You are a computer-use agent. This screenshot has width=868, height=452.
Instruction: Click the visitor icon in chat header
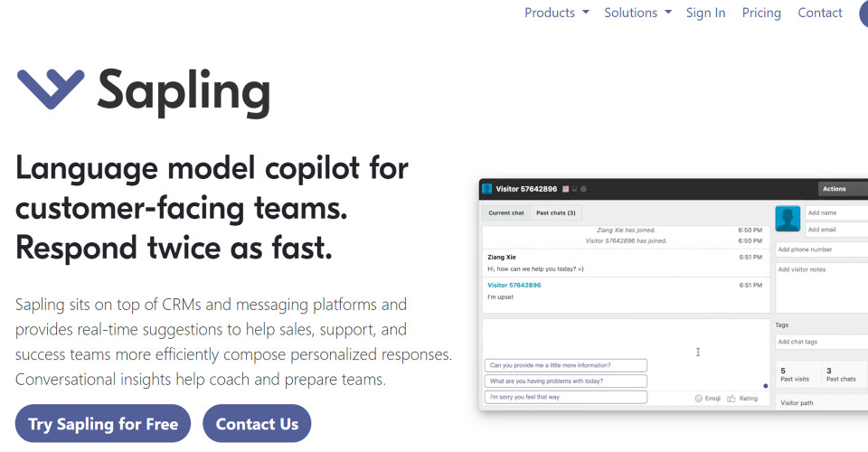(487, 189)
